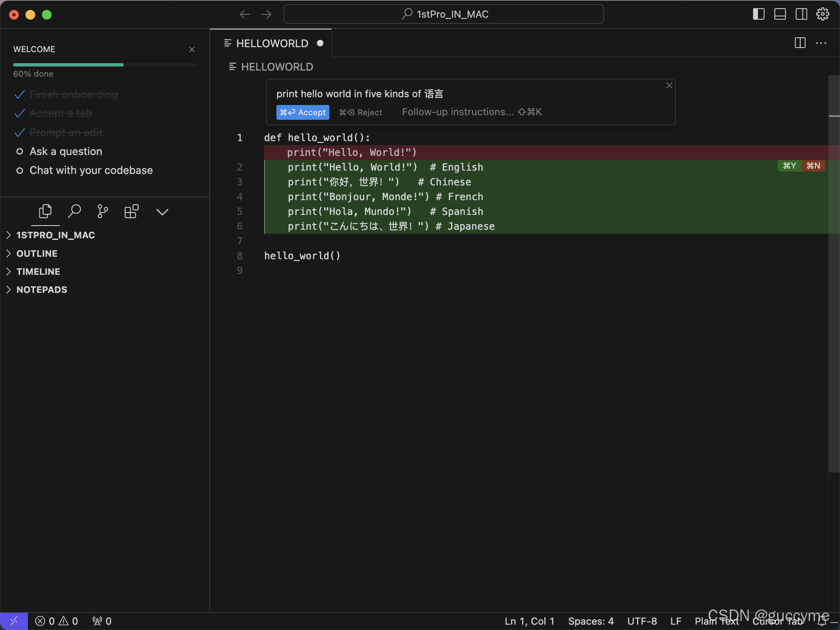840x630 pixels.
Task: Toggle the primary side bar
Action: point(758,14)
